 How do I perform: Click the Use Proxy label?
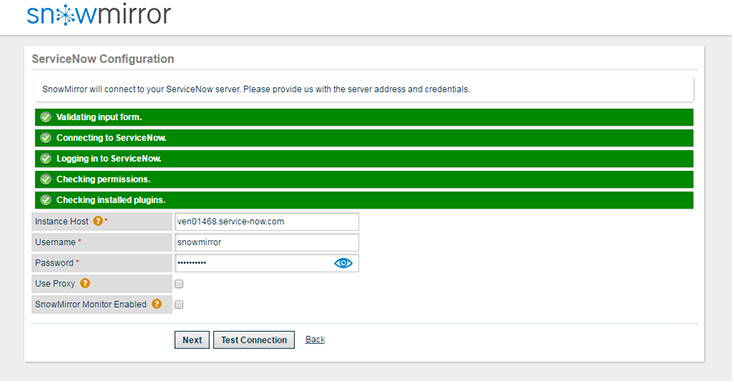(x=55, y=284)
